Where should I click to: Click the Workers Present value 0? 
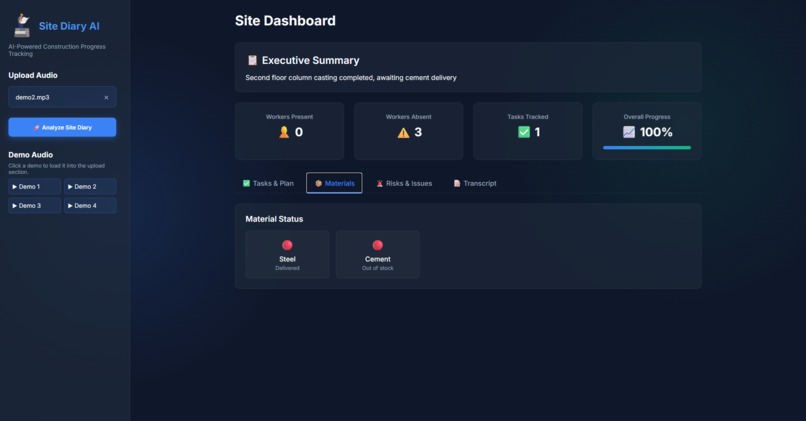coord(299,132)
